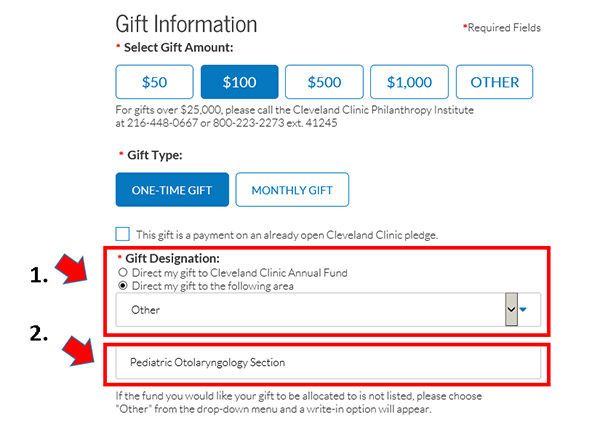Select the $1,000 gift amount

coord(409,83)
